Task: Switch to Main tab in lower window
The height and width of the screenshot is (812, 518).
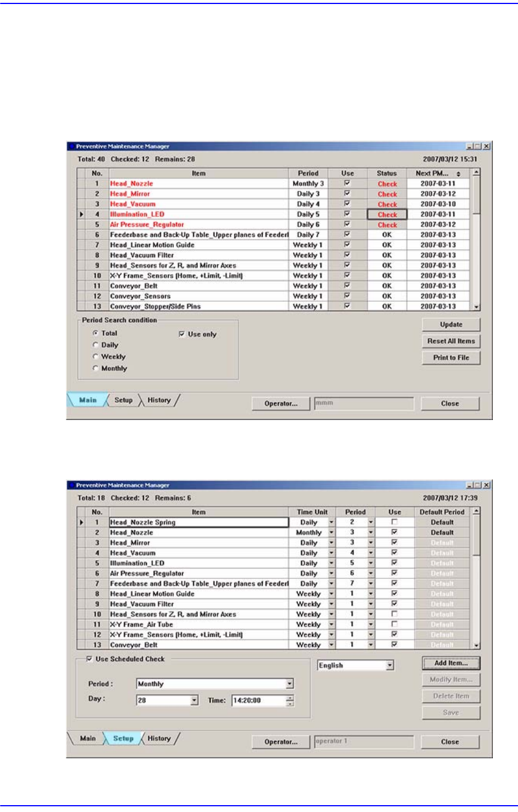Action: pyautogui.click(x=87, y=738)
